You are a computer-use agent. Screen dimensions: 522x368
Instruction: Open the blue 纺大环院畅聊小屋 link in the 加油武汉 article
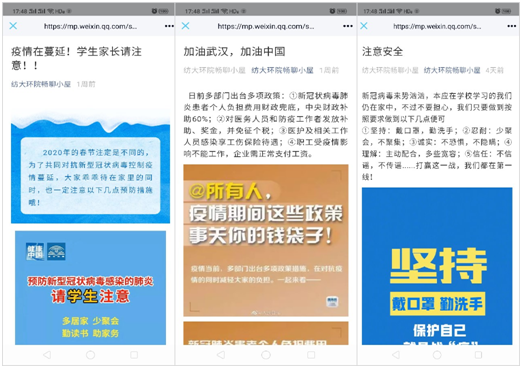pyautogui.click(x=282, y=70)
